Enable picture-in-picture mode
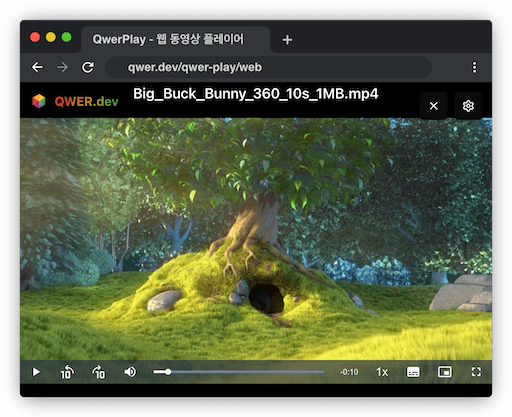 (445, 372)
